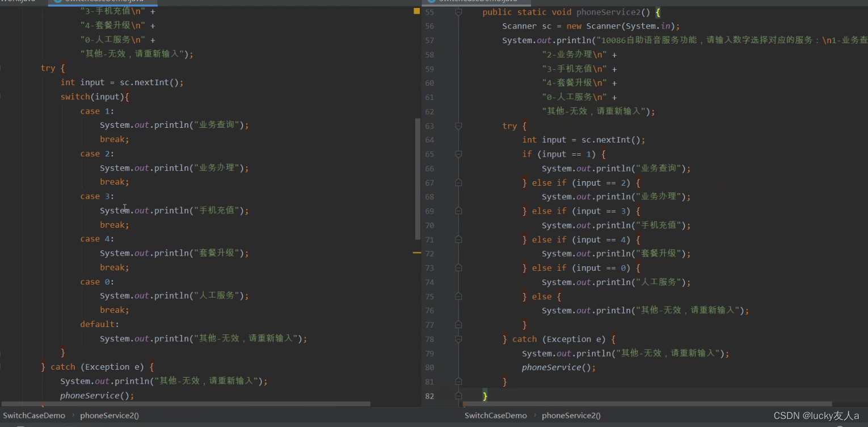Open SwitchCaseDemo breadcrumb in left editor
The height and width of the screenshot is (427, 868).
coord(34,416)
